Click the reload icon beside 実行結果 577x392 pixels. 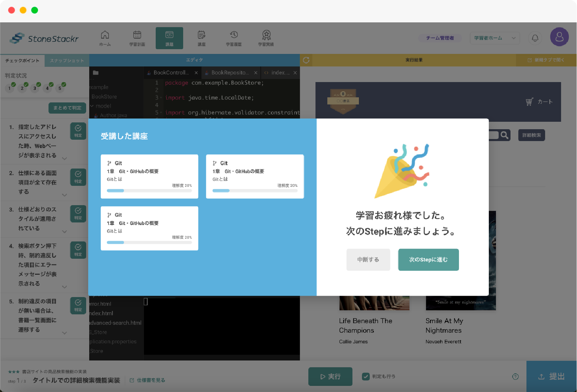coord(306,60)
